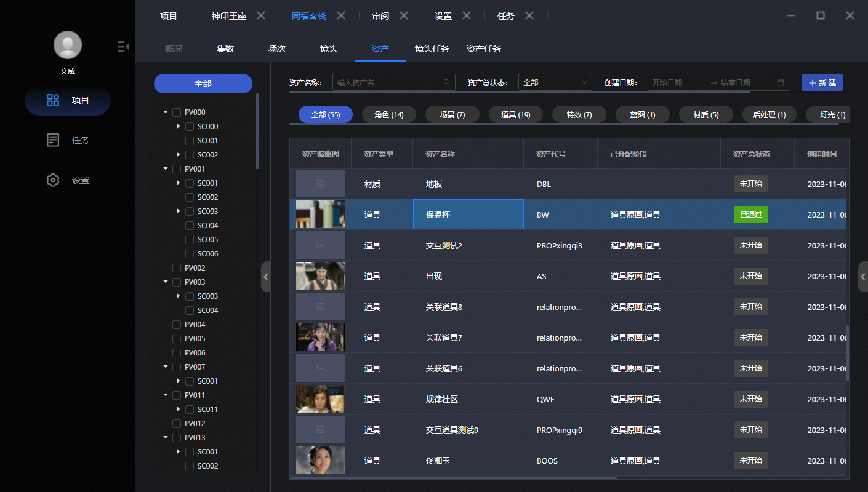Click the 新建 button
This screenshot has height=492, width=868.
[822, 82]
